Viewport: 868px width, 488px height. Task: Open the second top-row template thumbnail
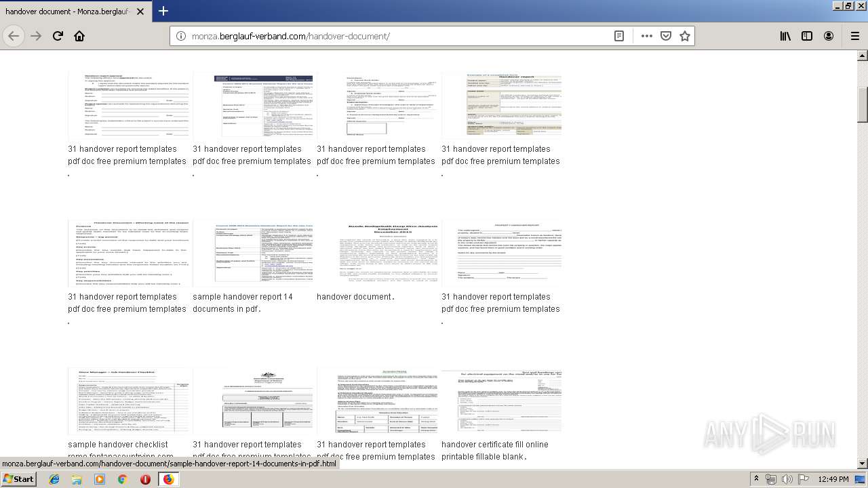pos(252,106)
